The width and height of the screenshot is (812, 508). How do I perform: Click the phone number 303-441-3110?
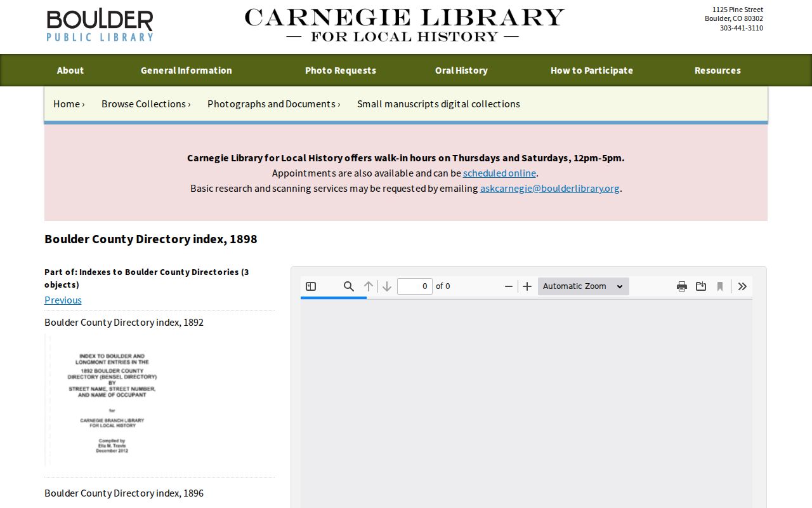coord(742,28)
